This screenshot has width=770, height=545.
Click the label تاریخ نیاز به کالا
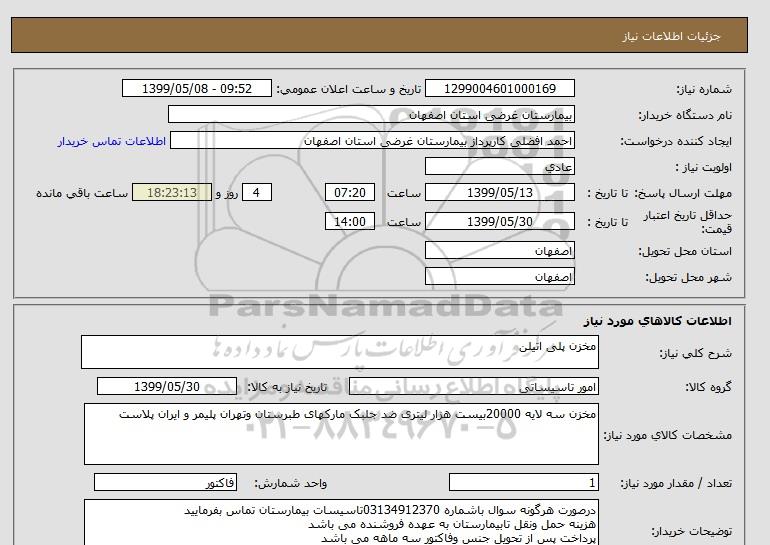point(287,387)
